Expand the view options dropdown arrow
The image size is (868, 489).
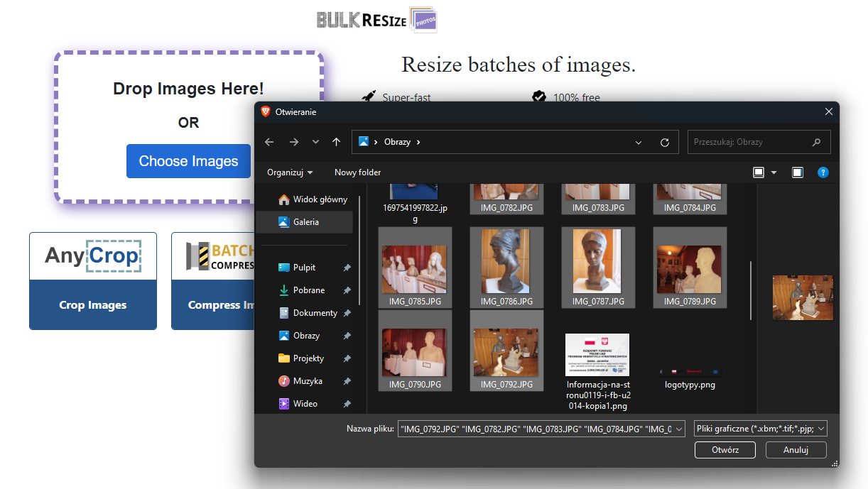[x=774, y=172]
